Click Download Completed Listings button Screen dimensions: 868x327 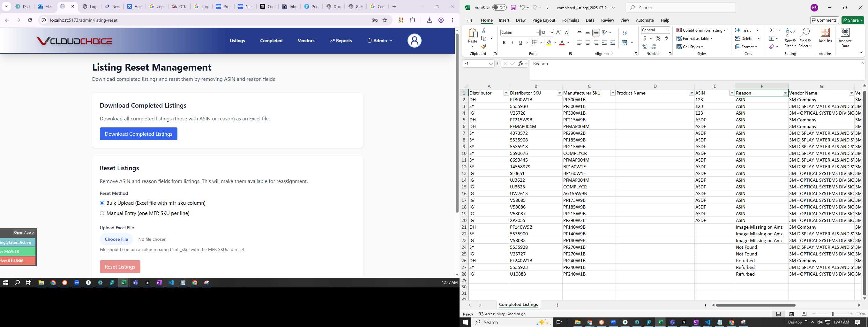tap(138, 134)
